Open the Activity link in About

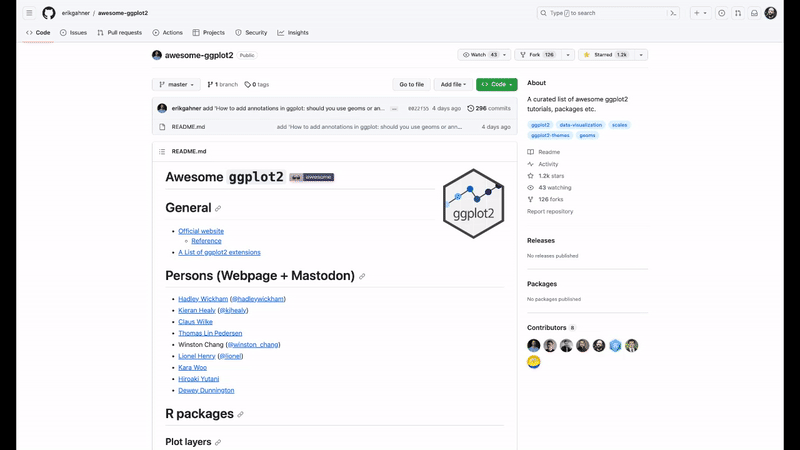(x=543, y=164)
